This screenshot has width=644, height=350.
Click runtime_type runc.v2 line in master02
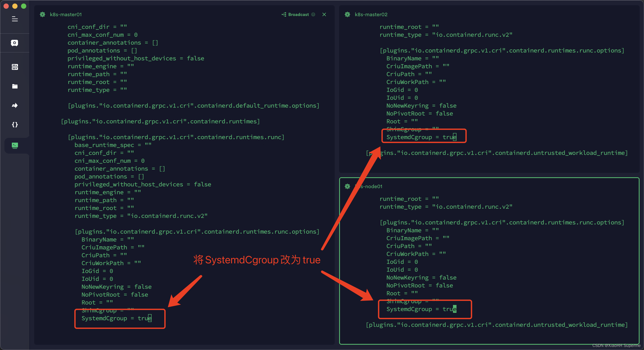coord(446,35)
